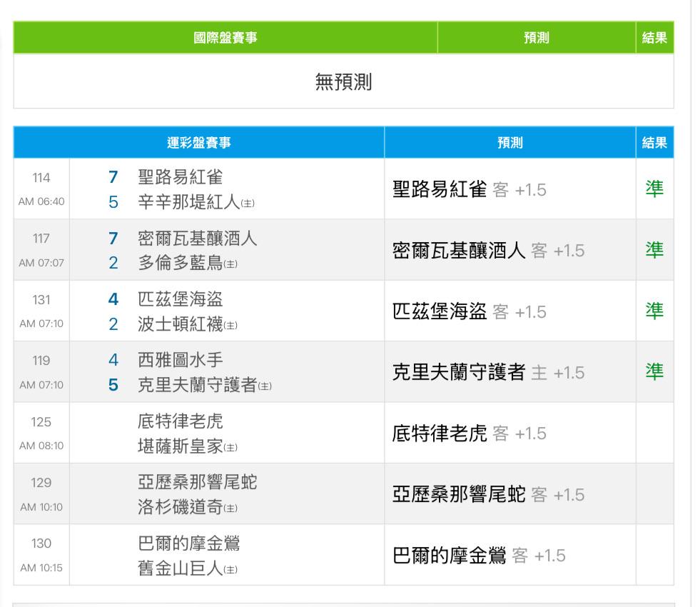
Task: Click 密爾瓦基釀酒人 客 +1.5 prediction
Action: [488, 250]
